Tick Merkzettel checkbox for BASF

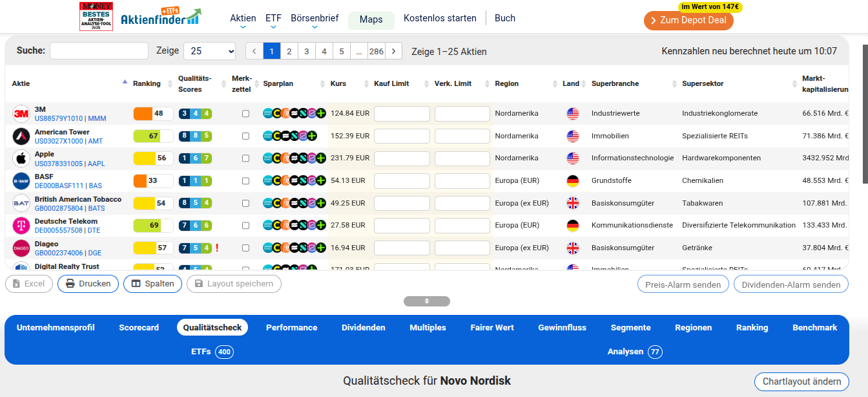coord(245,180)
